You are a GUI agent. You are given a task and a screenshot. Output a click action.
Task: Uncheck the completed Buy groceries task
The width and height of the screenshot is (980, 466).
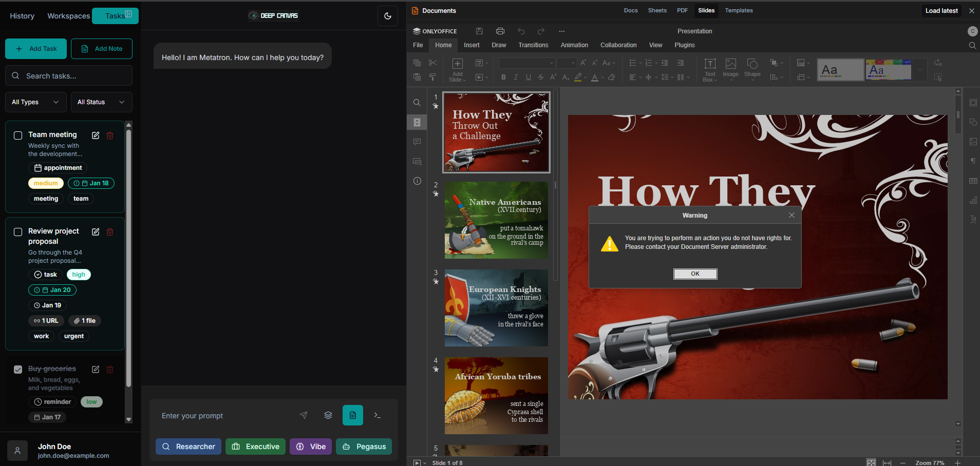click(x=18, y=369)
